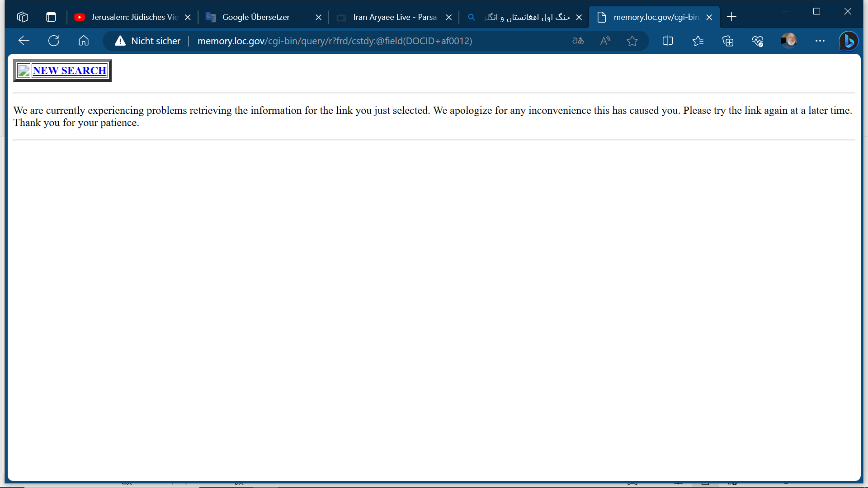
Task: Open a new tab with plus button
Action: click(731, 17)
